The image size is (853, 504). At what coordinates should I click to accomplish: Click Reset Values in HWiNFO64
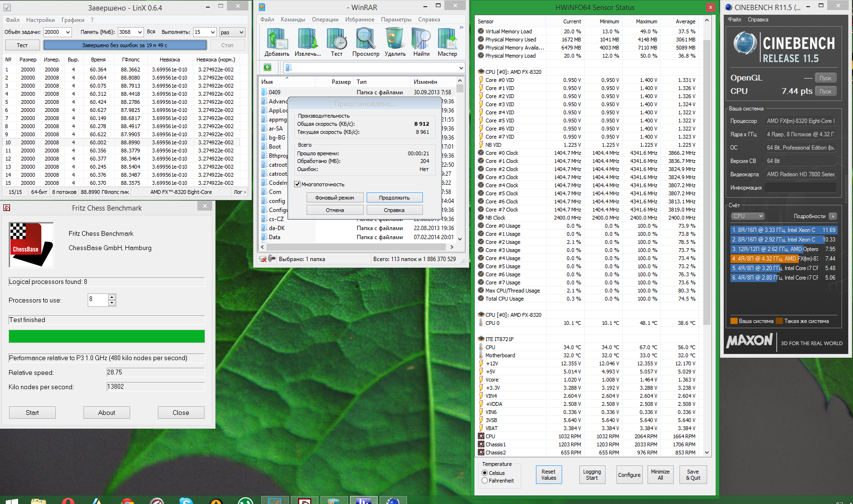click(548, 475)
